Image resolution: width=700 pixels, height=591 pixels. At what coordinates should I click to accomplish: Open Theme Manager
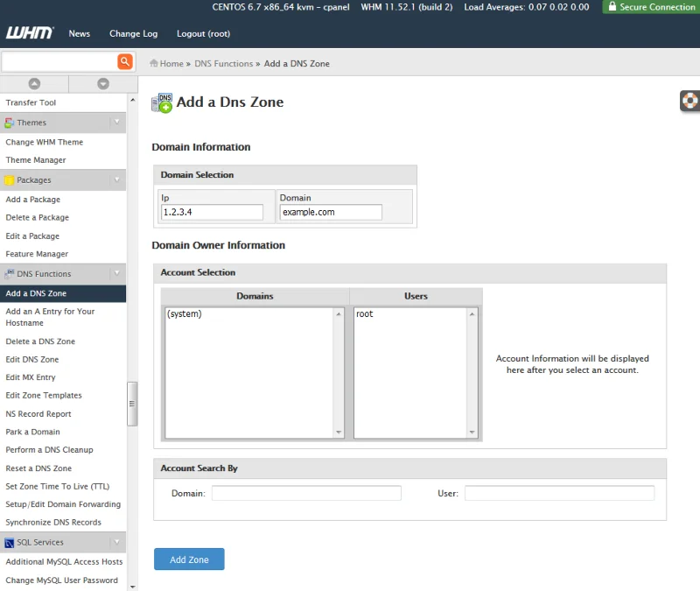click(36, 160)
